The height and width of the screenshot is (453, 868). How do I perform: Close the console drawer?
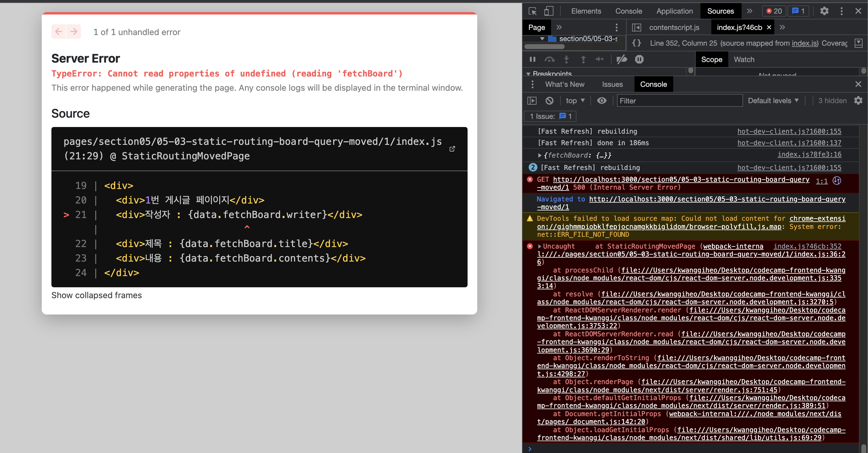(858, 84)
